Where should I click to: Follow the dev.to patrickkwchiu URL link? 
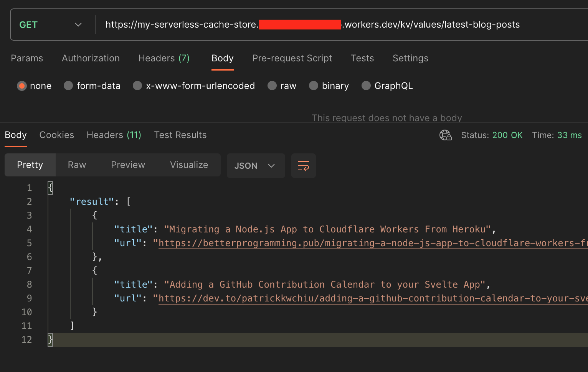click(373, 298)
